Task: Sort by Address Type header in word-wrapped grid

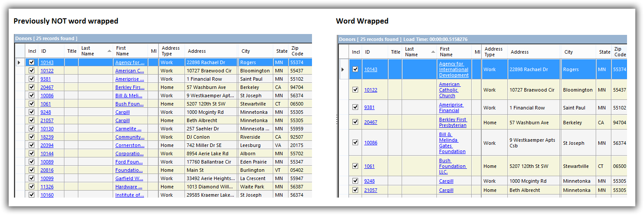Action: 493,52
